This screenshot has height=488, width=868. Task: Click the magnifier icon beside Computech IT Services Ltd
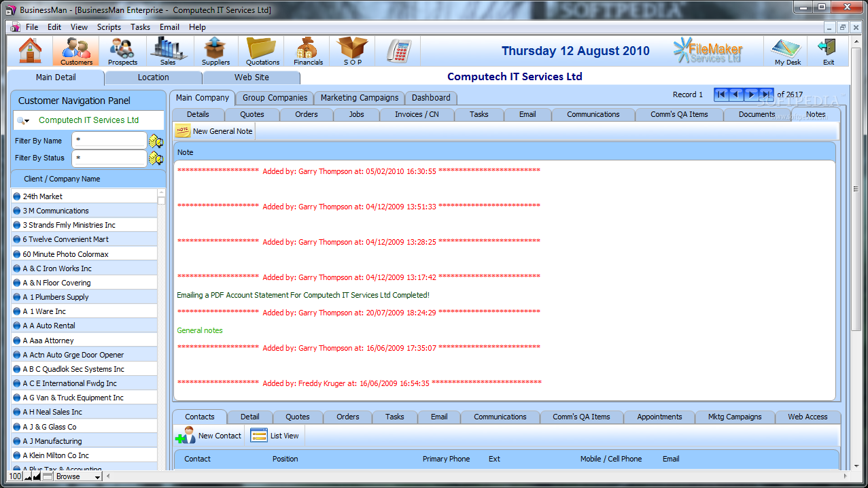24,120
